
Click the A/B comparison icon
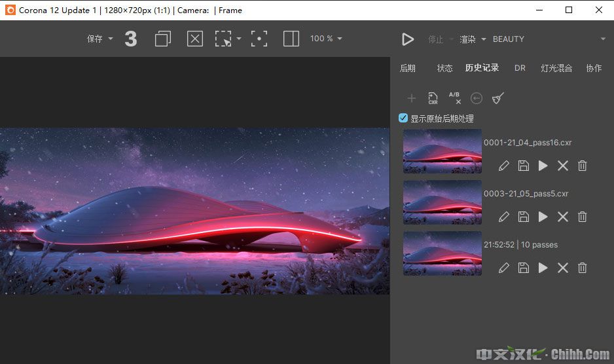coord(454,98)
